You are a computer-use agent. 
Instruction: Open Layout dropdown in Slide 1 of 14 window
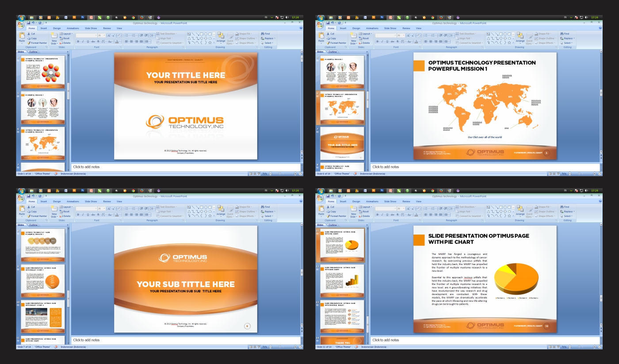[x=67, y=34]
